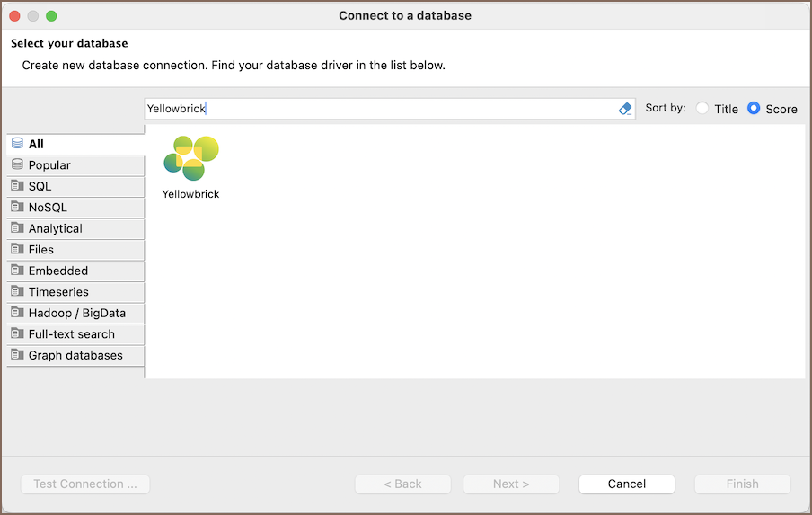Sort drivers by Score radio button
The height and width of the screenshot is (515, 812).
click(754, 109)
